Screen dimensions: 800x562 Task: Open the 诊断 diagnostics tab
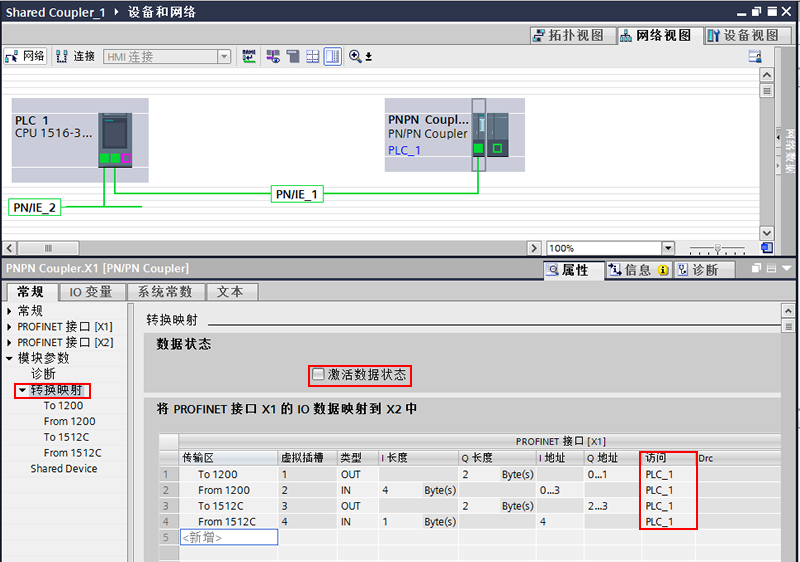pos(704,270)
